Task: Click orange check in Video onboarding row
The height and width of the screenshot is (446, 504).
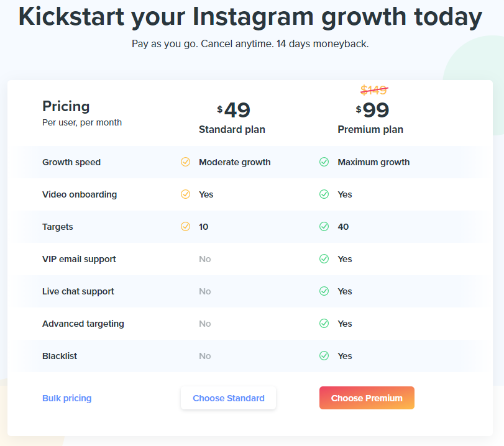Action: [185, 194]
